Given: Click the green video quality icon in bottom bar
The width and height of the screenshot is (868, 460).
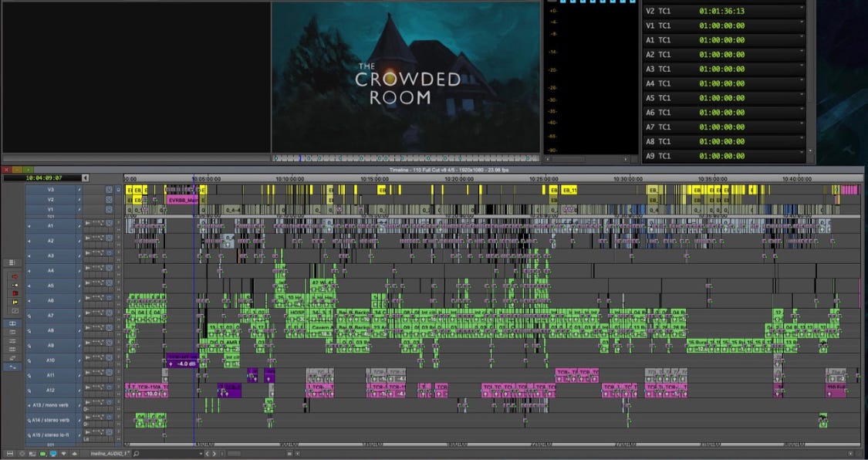Looking at the screenshot, I should [43, 454].
